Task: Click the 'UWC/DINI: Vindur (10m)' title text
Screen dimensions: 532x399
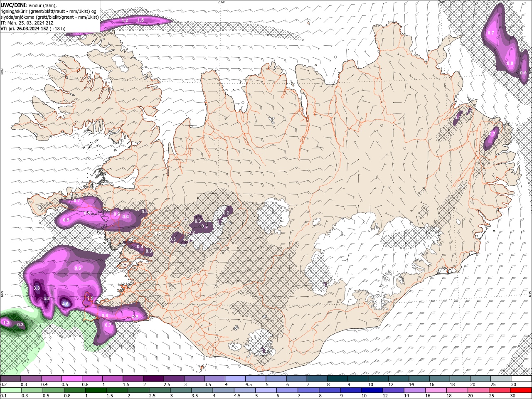Action: (x=28, y=5)
